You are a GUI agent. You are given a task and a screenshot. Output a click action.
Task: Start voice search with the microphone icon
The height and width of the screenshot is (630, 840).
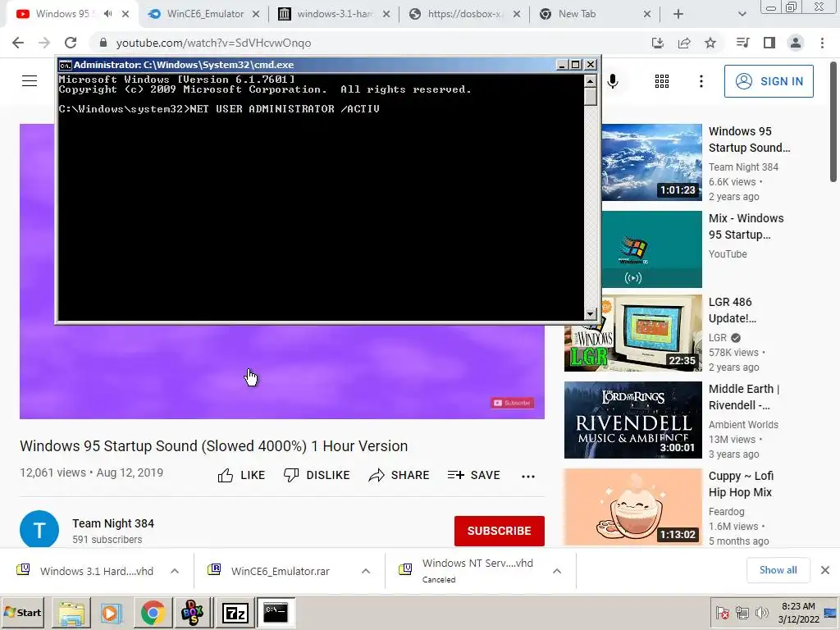(613, 81)
